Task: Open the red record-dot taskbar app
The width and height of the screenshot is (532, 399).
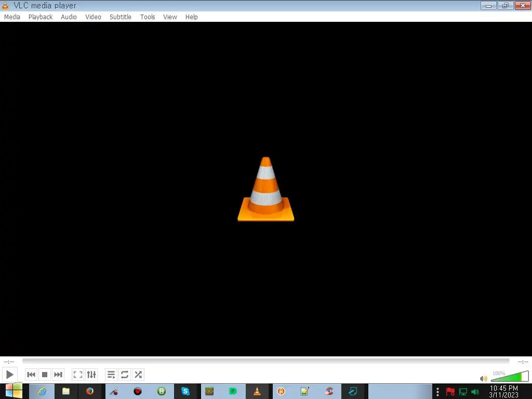Action: click(x=137, y=391)
